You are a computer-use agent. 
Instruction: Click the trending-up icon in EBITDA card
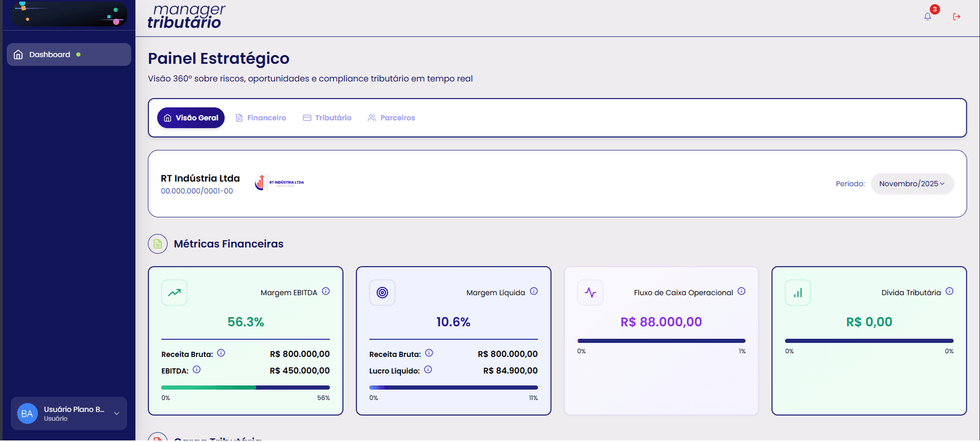(x=174, y=293)
